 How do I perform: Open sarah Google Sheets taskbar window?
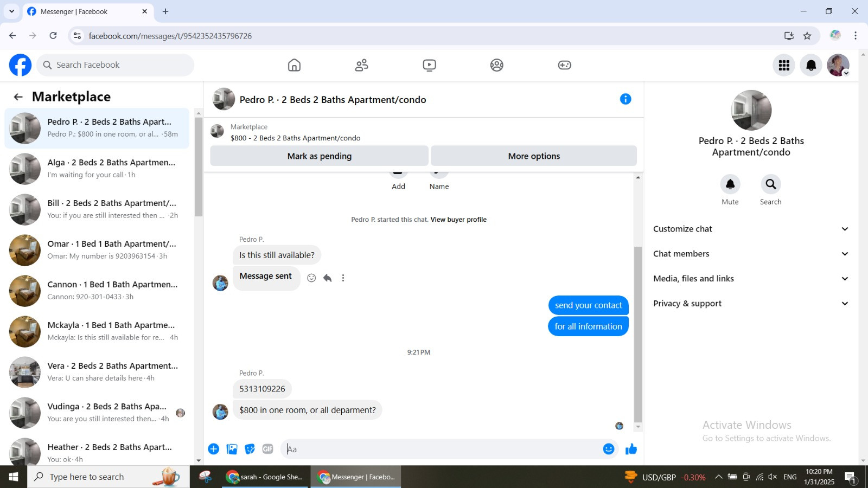coord(266,477)
